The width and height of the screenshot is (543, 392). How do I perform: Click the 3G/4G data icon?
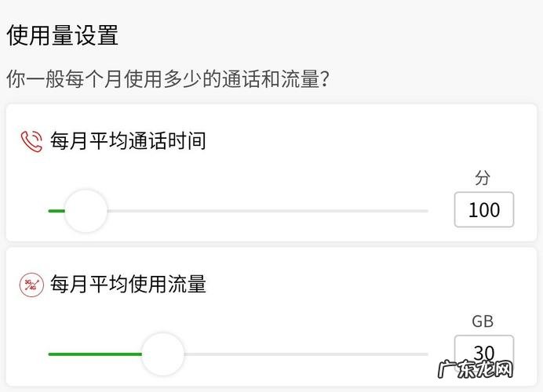31,285
